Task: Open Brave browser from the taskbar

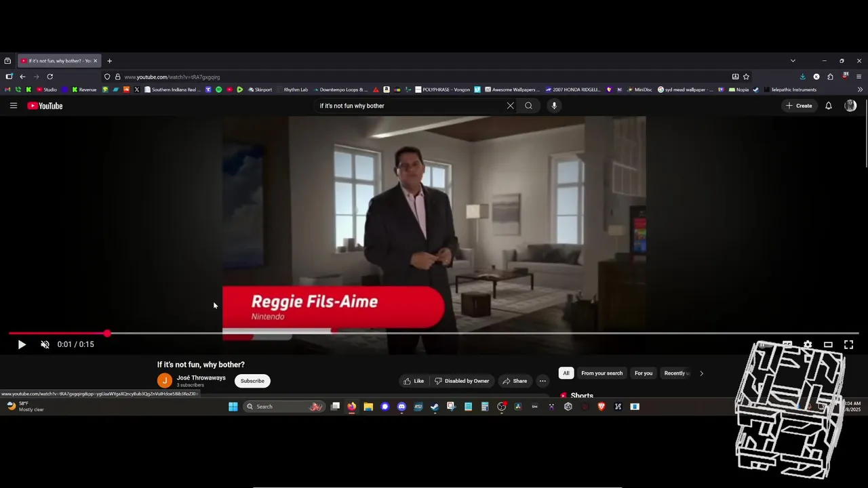Action: [x=601, y=407]
